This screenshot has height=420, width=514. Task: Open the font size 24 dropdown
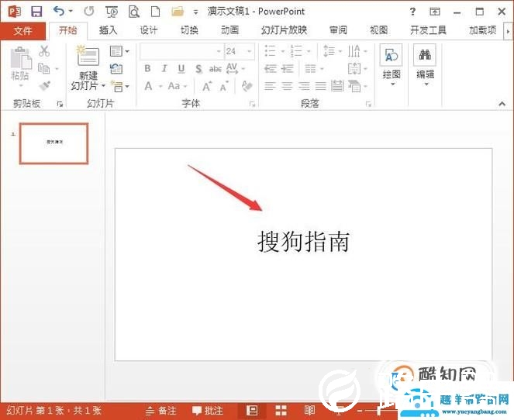click(x=250, y=51)
